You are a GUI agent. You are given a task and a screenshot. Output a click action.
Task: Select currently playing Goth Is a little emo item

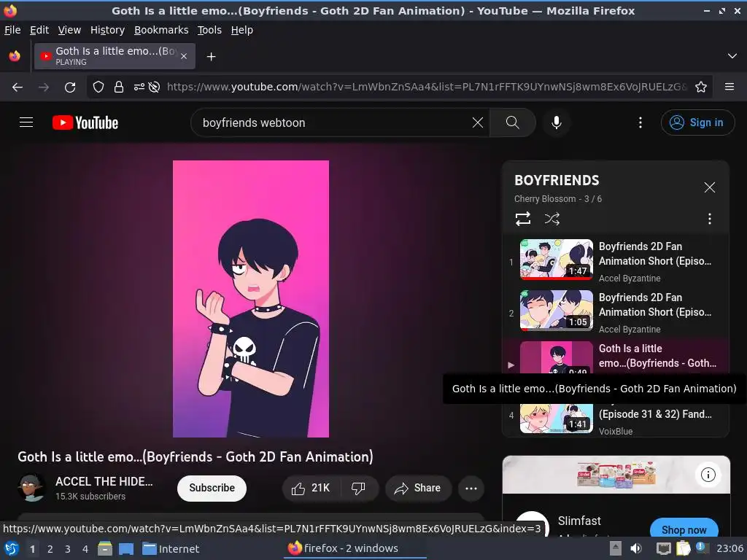[x=616, y=356]
